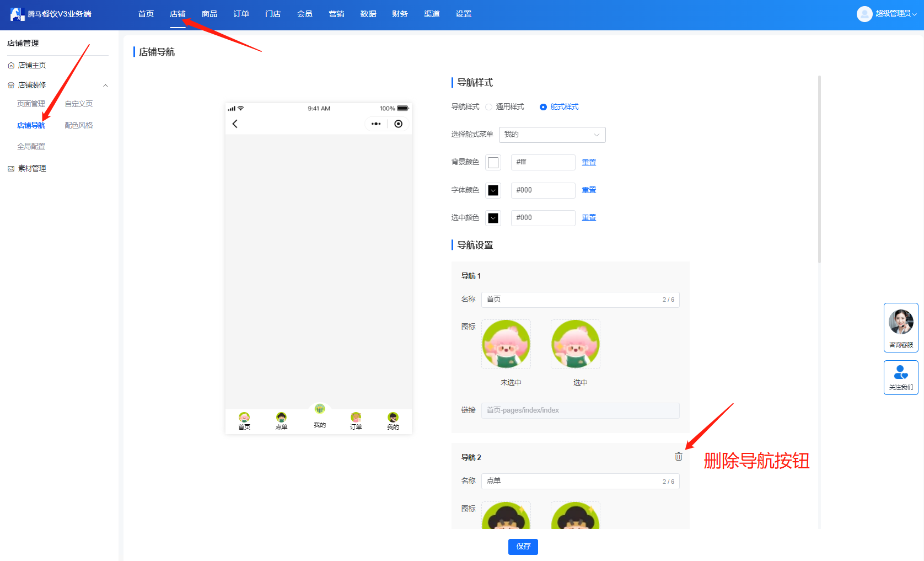Open the 咨询客服 customer service widget
The image size is (924, 561).
pyautogui.click(x=901, y=328)
